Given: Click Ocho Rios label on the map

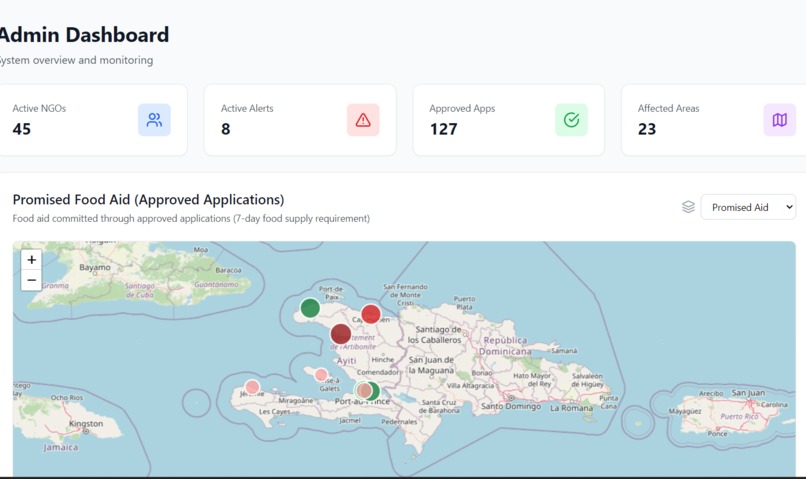Looking at the screenshot, I should tap(67, 397).
